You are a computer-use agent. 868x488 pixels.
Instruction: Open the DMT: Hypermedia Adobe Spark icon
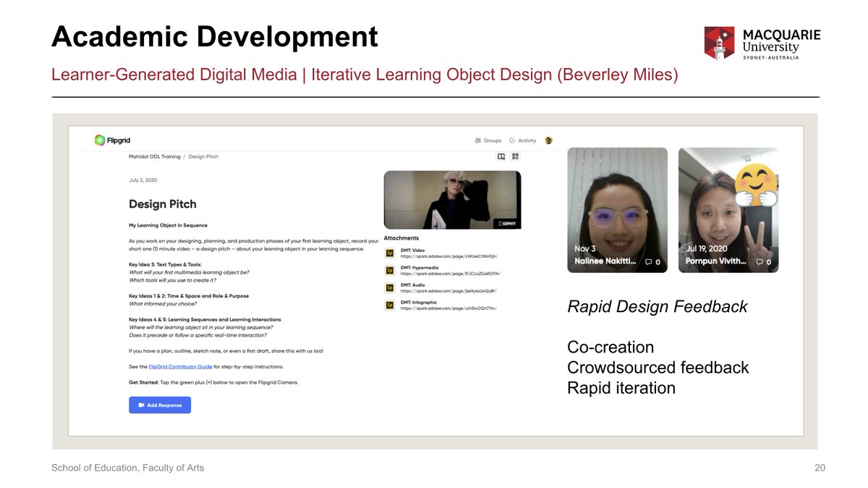tap(390, 270)
